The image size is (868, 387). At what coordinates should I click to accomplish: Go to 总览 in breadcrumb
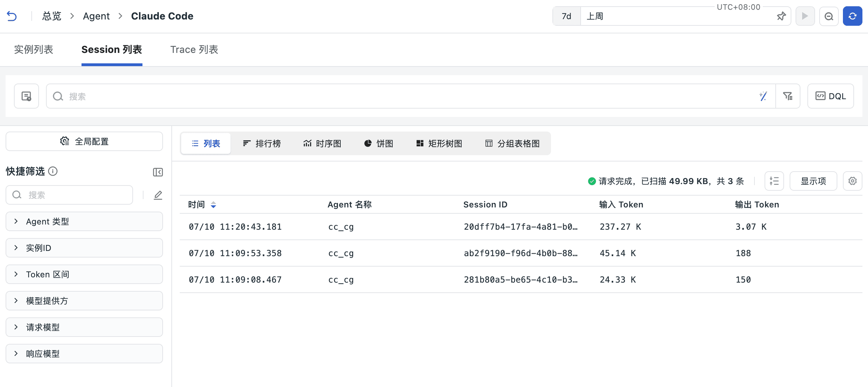tap(52, 16)
